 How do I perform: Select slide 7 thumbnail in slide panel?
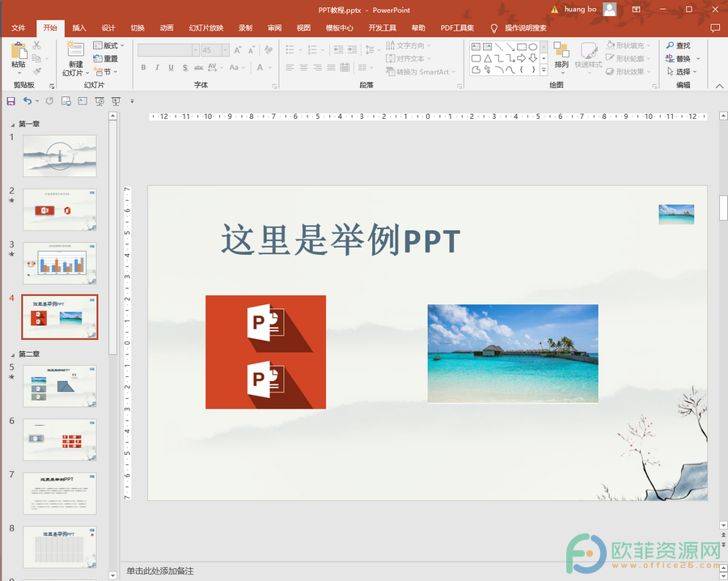tap(60, 494)
